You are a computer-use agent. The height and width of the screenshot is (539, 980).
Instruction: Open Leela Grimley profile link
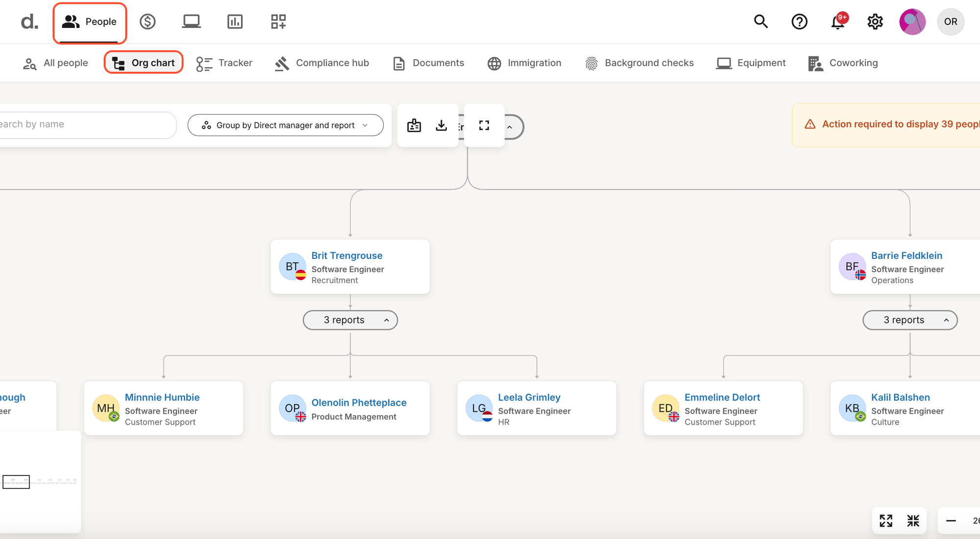click(529, 398)
